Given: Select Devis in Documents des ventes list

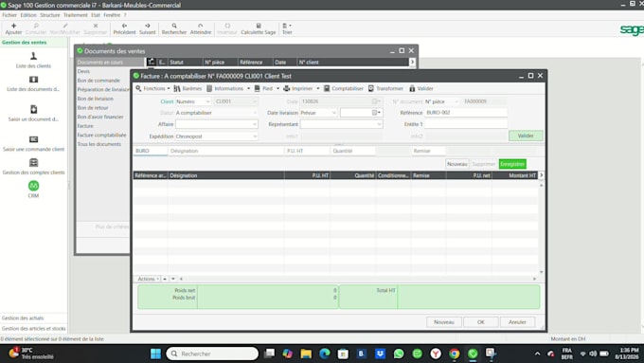Looking at the screenshot, I should pos(83,71).
